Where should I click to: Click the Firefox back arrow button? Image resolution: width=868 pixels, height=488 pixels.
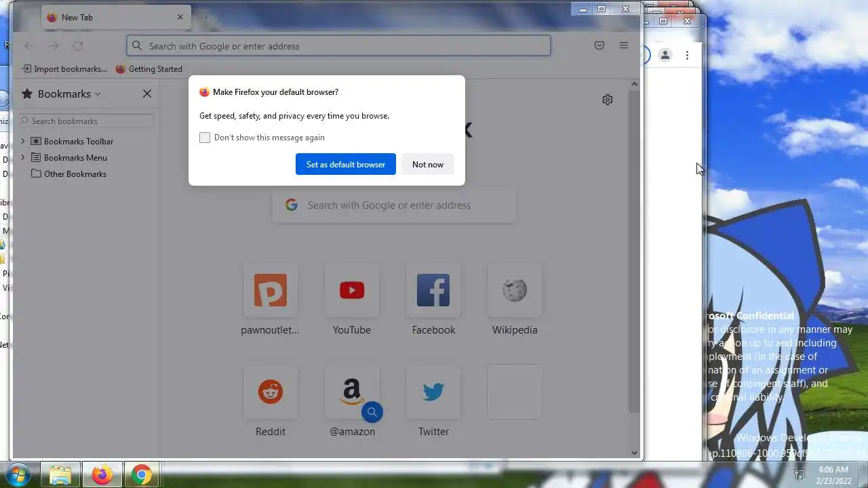tap(28, 46)
